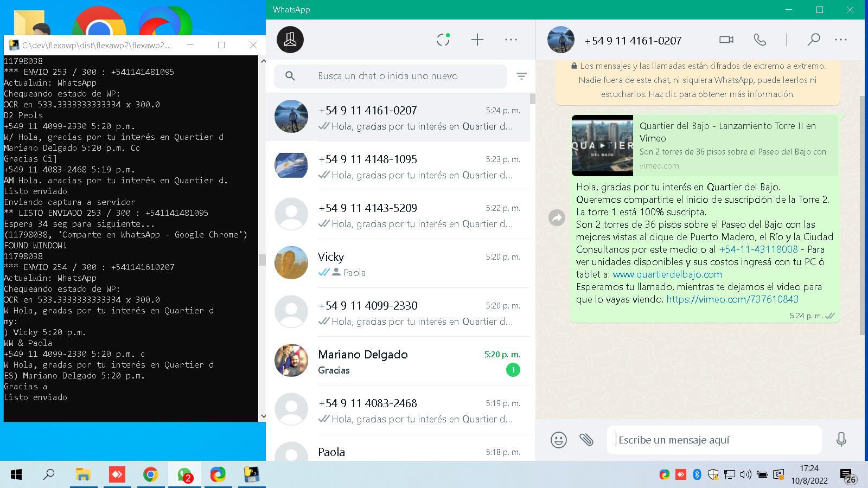Click the Edge tray icon in system tray
Image resolution: width=868 pixels, height=488 pixels.
coord(665,475)
